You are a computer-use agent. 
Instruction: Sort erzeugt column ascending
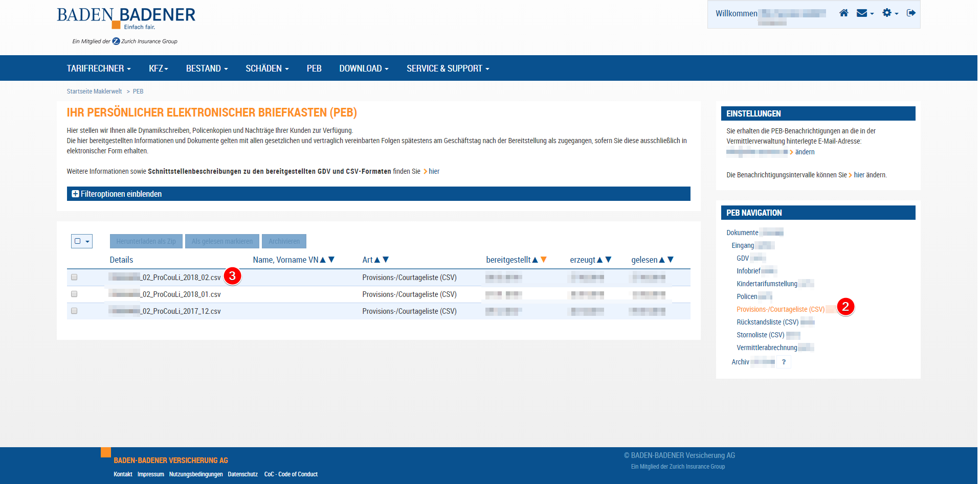click(x=600, y=260)
